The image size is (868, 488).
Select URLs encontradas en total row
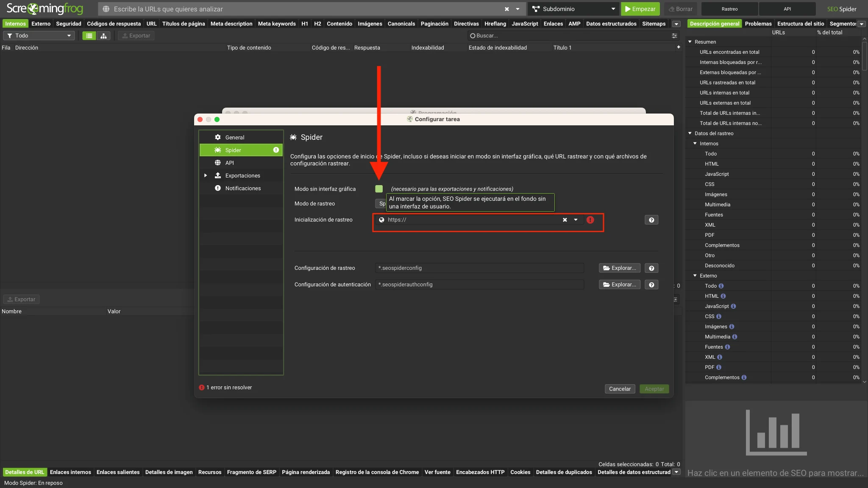(773, 52)
